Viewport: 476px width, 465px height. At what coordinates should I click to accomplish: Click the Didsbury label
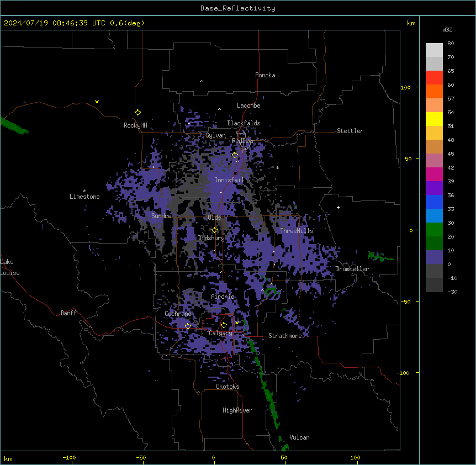point(211,238)
